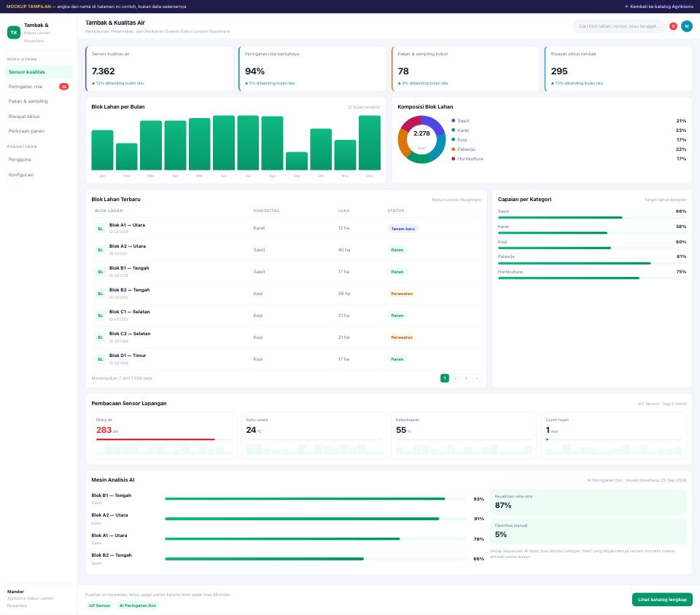
Task: Click the IoT Sensor tag
Action: click(99, 606)
